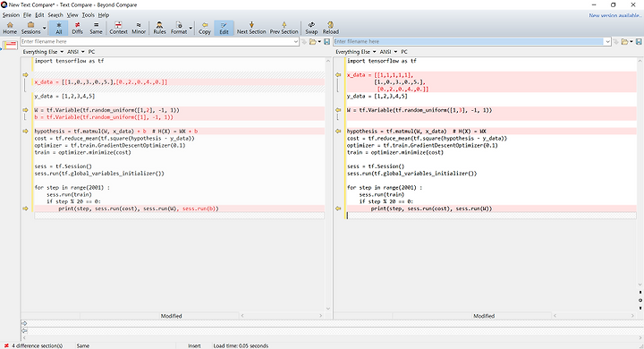Screen dimensions: 644x349
Task: Reload the comparison
Action: click(331, 28)
